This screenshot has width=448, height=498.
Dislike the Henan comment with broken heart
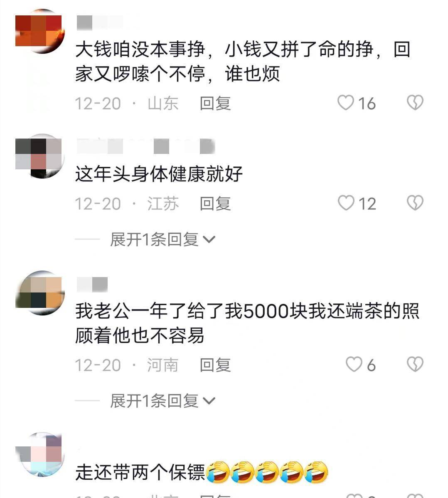[x=415, y=364]
